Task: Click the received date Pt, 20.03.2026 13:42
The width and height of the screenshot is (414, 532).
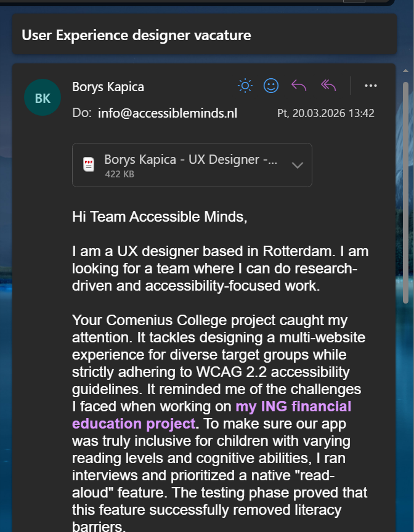Action: [325, 113]
